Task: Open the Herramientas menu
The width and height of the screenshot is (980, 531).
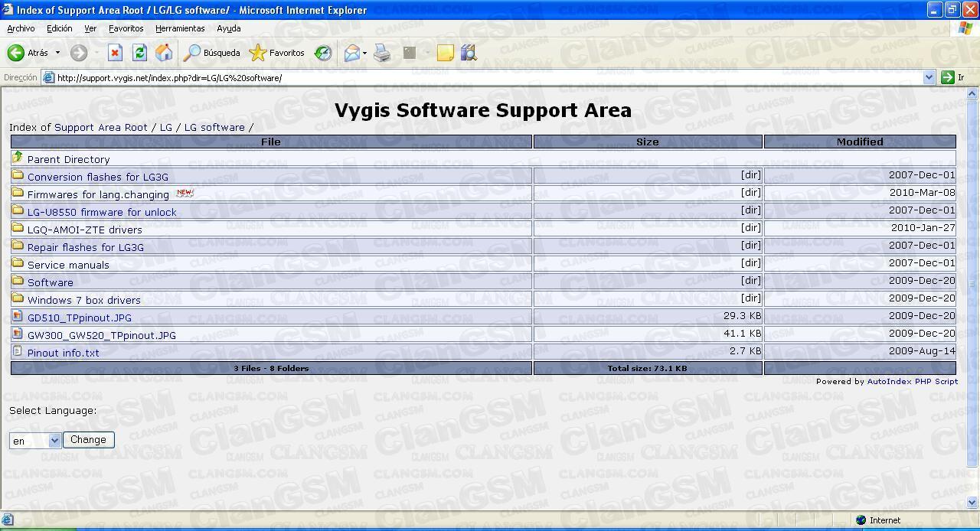Action: tap(180, 28)
